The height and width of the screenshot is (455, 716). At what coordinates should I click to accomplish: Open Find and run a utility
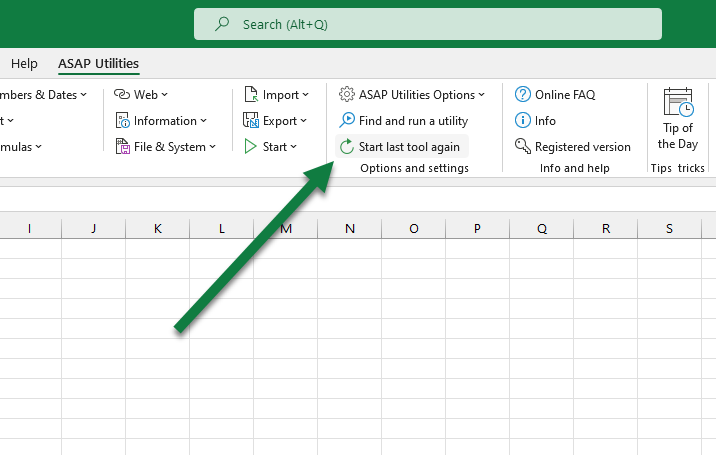tap(404, 121)
